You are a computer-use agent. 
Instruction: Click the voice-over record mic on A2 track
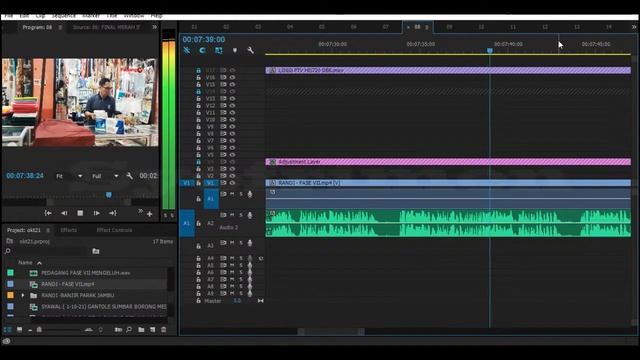pos(250,215)
